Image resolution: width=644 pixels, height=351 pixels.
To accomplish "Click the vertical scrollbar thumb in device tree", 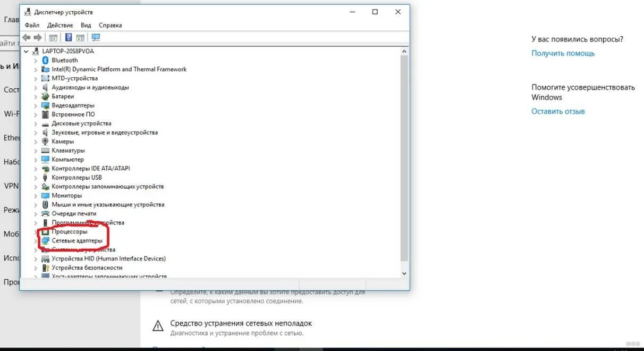I will point(404,158).
